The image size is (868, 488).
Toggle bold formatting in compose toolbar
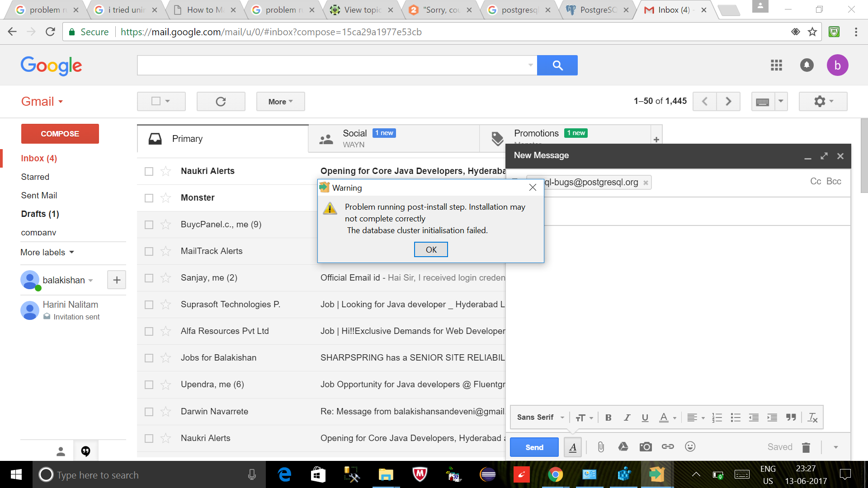[608, 418]
